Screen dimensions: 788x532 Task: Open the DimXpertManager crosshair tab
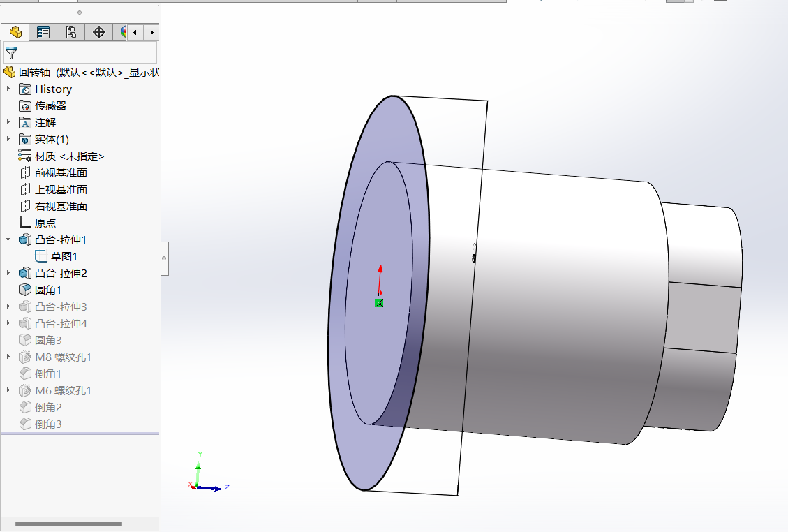pos(99,33)
